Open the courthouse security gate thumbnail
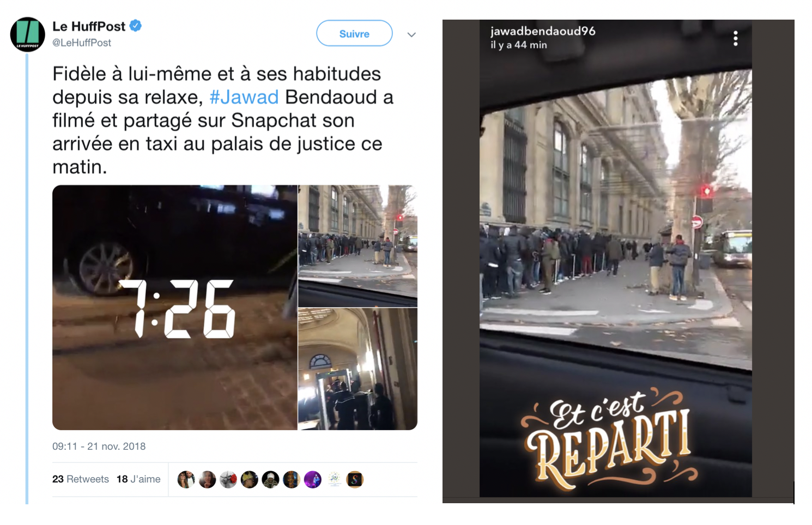The width and height of the screenshot is (812, 525). tap(358, 369)
